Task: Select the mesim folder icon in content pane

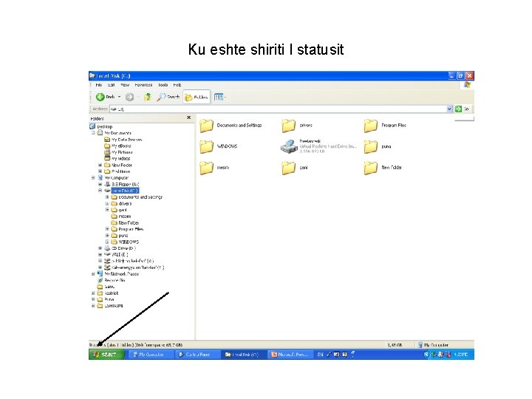Action: (x=206, y=168)
